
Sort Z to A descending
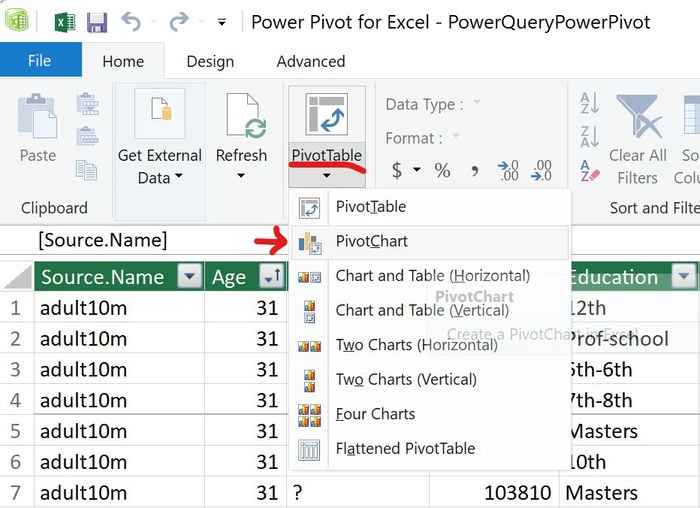589,137
